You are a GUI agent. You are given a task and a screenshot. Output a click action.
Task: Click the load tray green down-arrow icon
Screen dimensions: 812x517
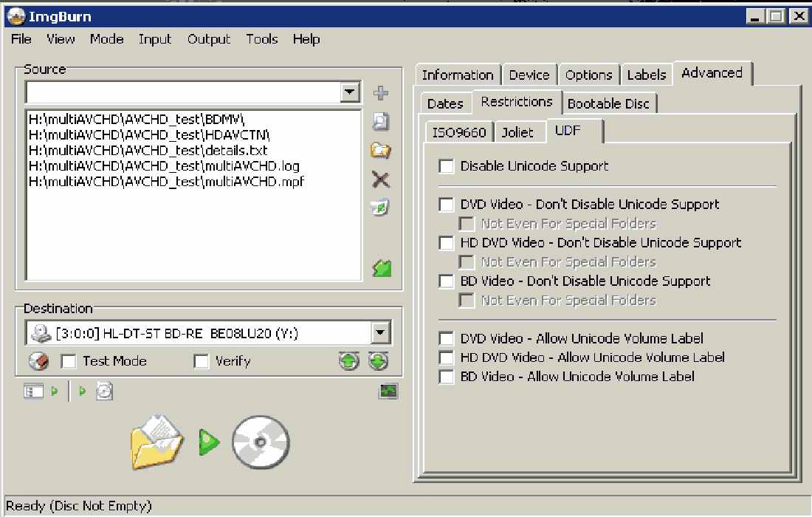coord(378,361)
